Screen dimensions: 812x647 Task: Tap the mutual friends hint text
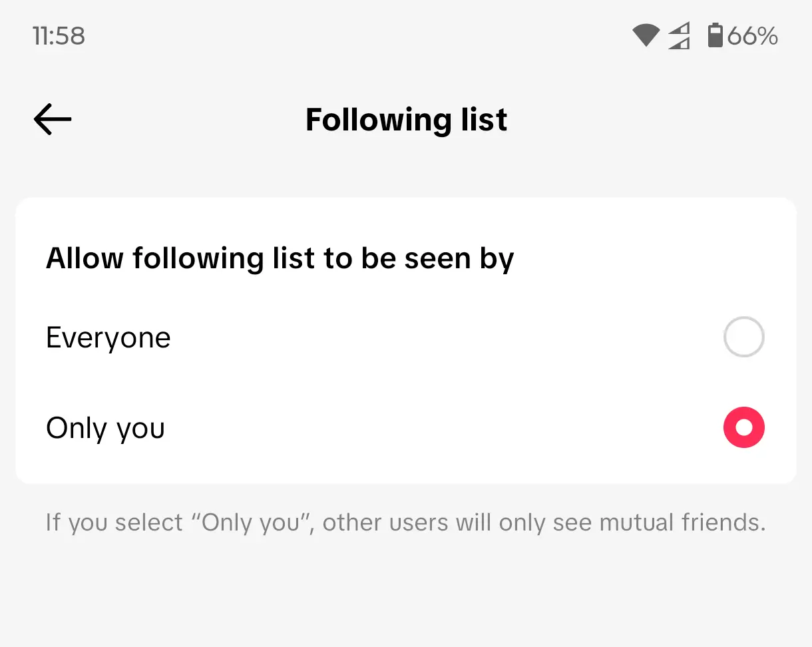405,523
